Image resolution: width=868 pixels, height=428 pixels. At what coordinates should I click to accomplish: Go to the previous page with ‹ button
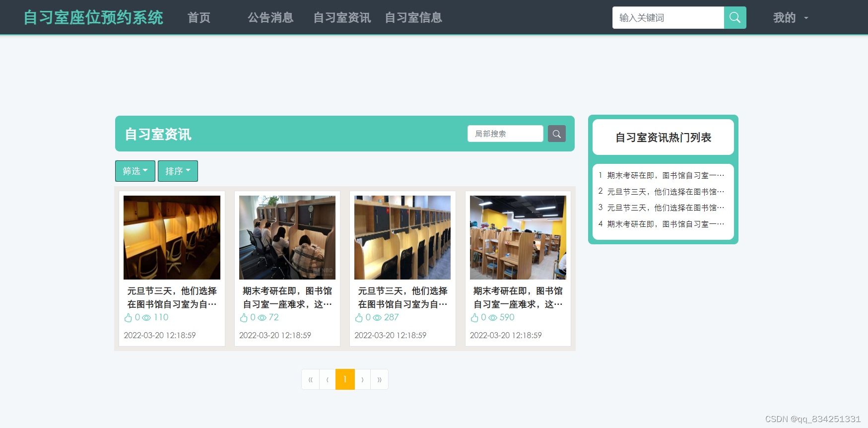[x=328, y=379]
